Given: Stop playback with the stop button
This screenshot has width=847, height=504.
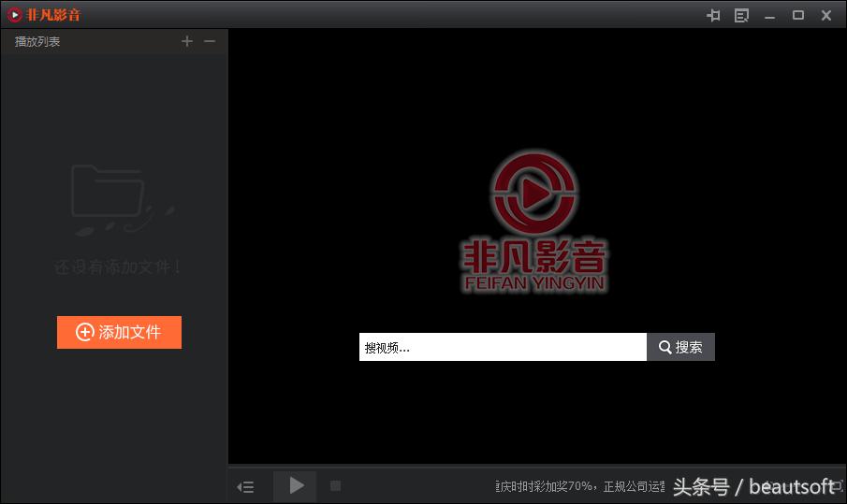Looking at the screenshot, I should [x=335, y=485].
